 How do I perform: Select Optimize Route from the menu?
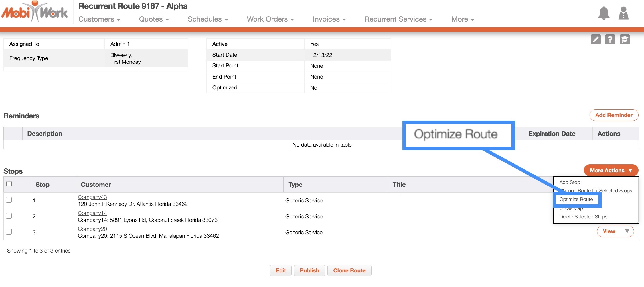576,200
